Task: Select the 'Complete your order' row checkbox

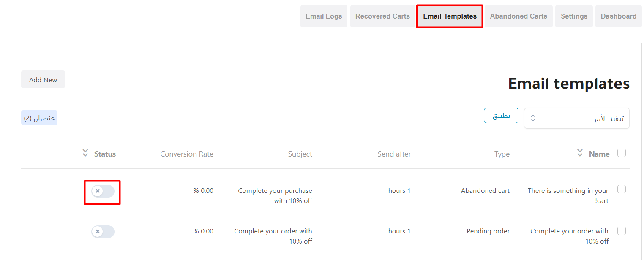Action: coord(621,231)
